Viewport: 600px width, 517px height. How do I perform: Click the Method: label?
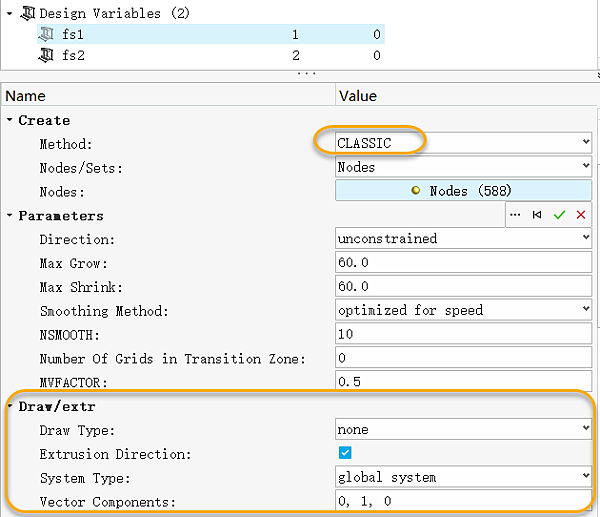coord(66,144)
